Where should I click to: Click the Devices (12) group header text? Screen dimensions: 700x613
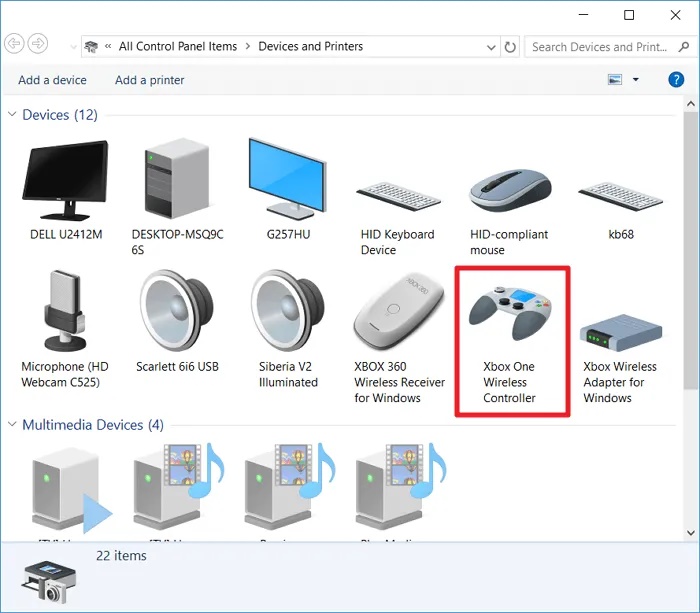[x=60, y=115]
